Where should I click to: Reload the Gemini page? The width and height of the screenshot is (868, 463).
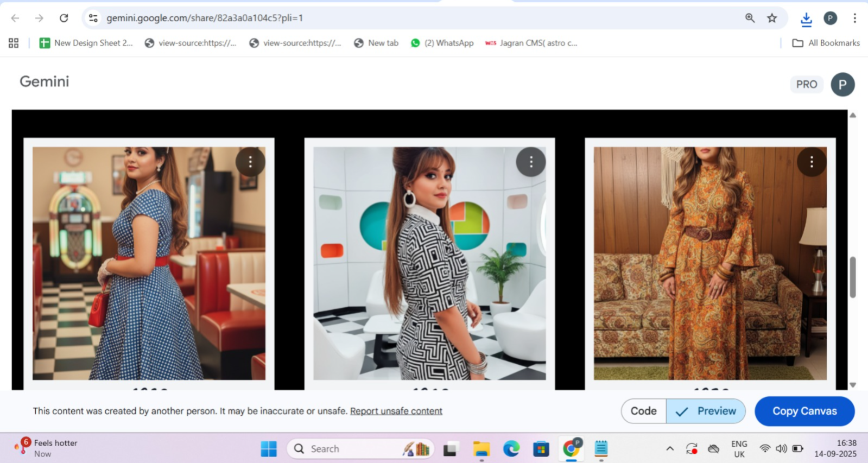(x=64, y=18)
